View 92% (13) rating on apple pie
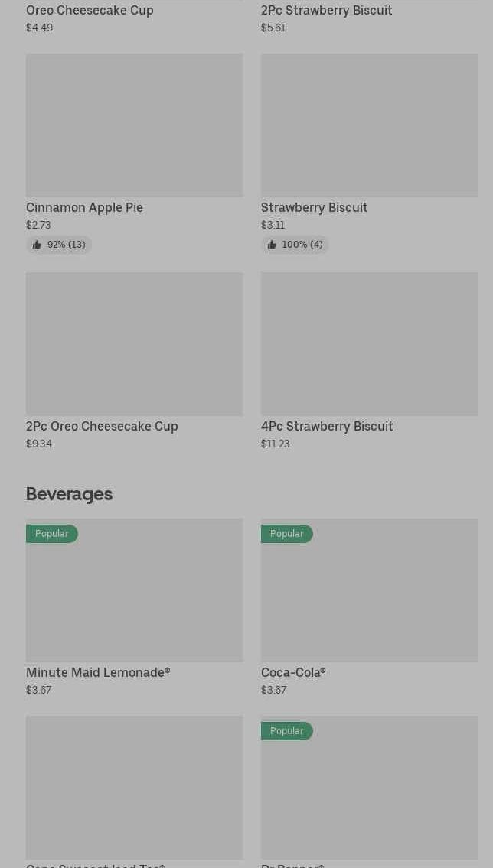The image size is (493, 868). pyautogui.click(x=66, y=245)
